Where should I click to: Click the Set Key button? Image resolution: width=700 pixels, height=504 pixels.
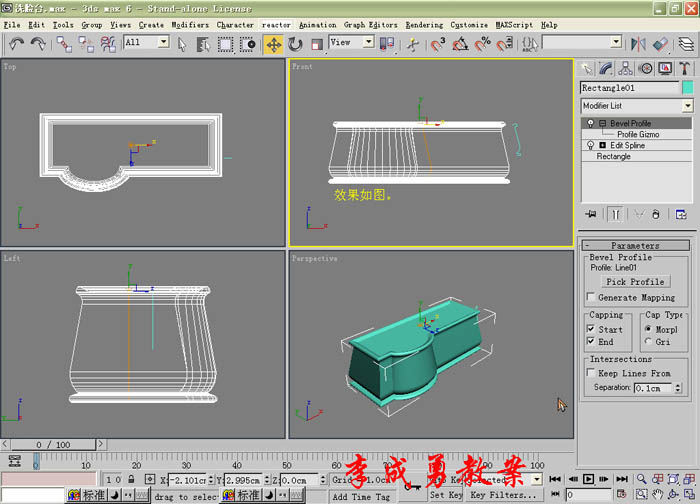[446, 495]
